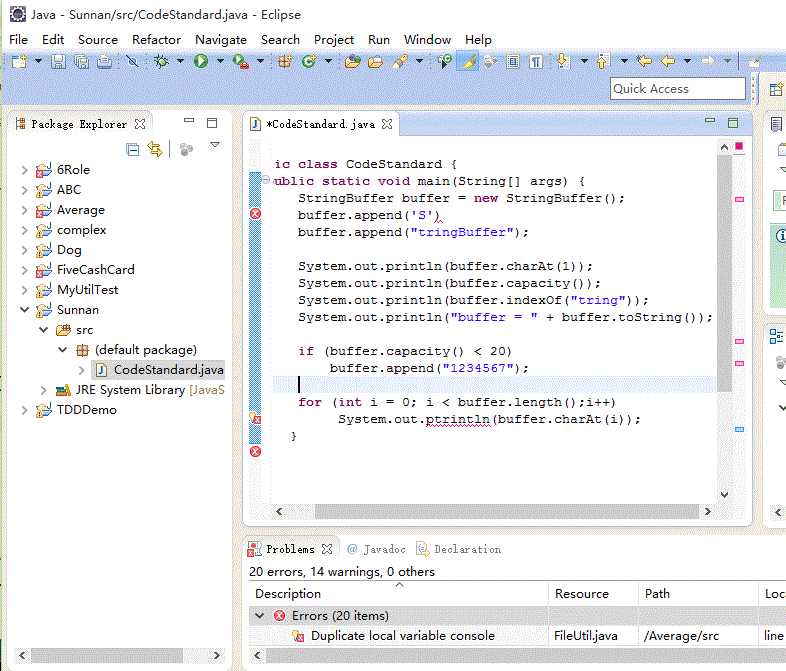Click the Debug bug icon
786x671 pixels.
tap(161, 61)
